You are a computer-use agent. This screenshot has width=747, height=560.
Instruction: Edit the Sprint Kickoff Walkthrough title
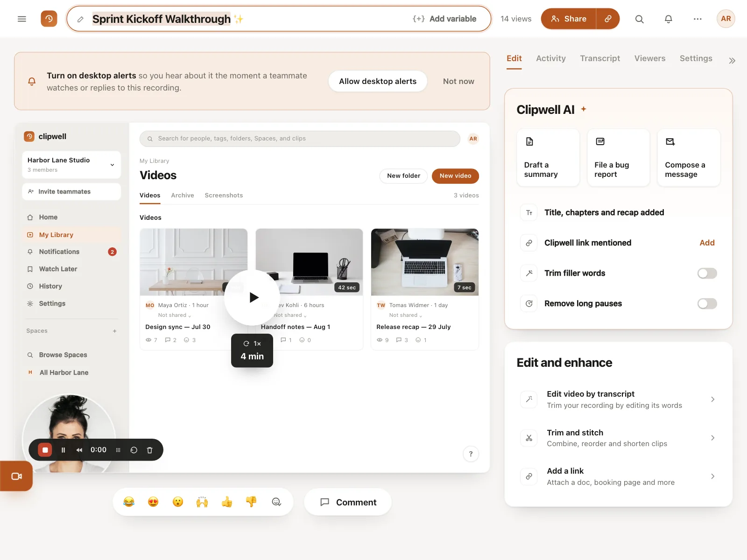click(x=161, y=19)
